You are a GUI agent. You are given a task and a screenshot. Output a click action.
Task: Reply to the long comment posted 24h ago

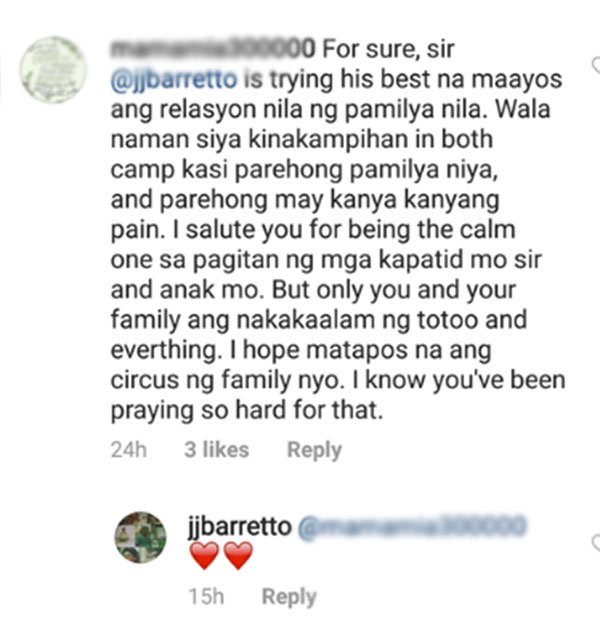coord(314,450)
